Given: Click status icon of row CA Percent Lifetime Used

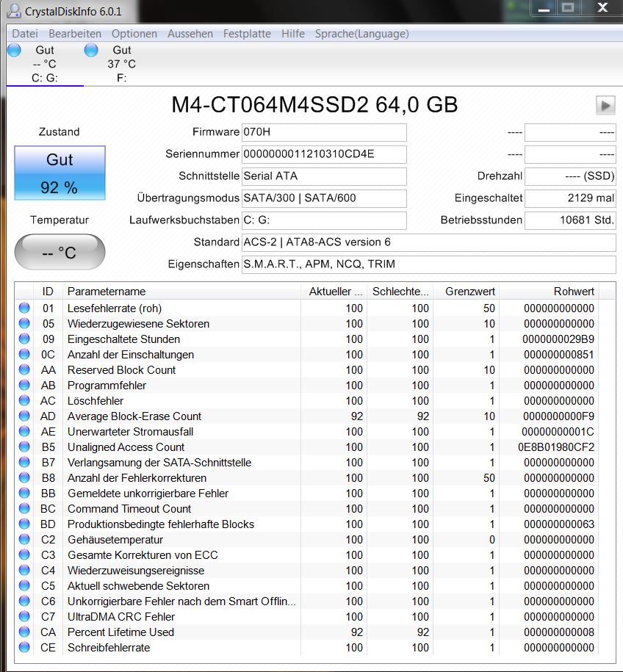Looking at the screenshot, I should (x=24, y=632).
